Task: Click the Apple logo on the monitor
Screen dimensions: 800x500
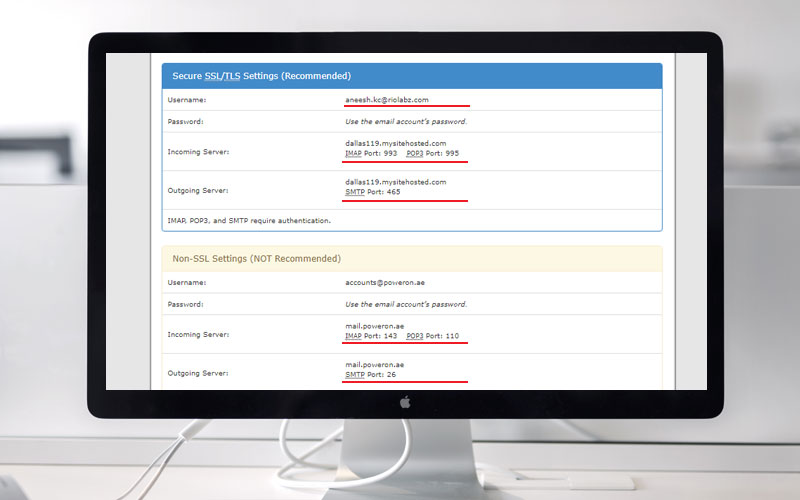Action: pos(405,403)
